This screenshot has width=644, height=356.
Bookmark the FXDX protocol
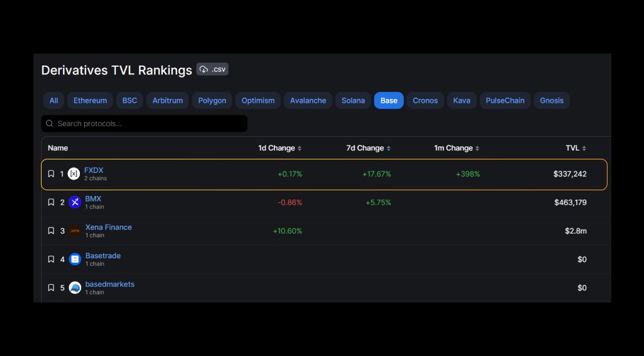(x=51, y=174)
